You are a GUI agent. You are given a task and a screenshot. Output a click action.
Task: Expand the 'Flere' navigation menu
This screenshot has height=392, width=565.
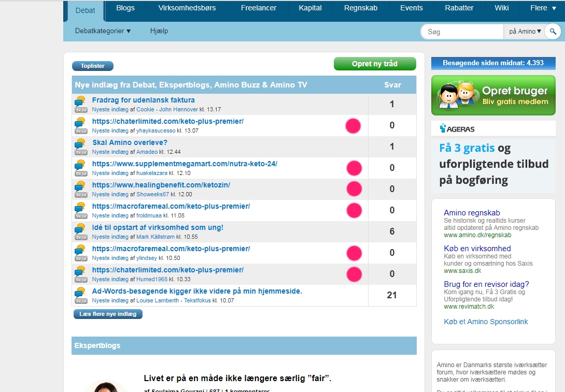coord(542,8)
